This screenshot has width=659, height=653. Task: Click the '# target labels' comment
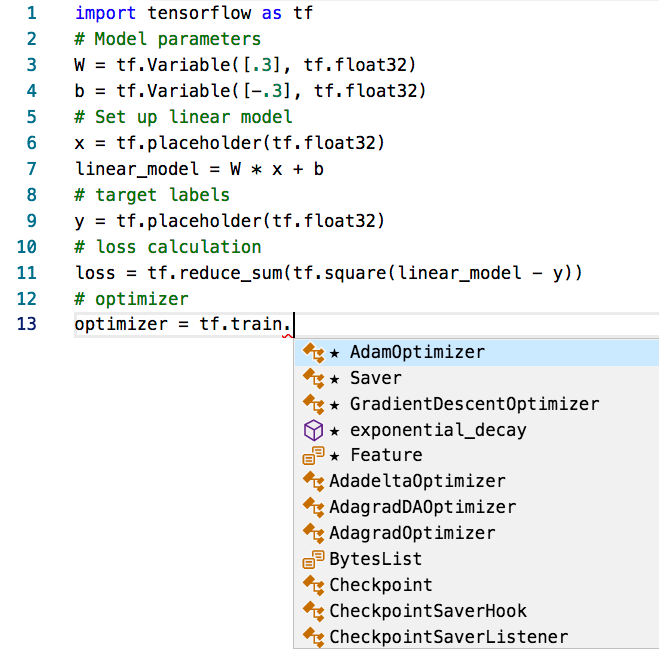tap(152, 195)
